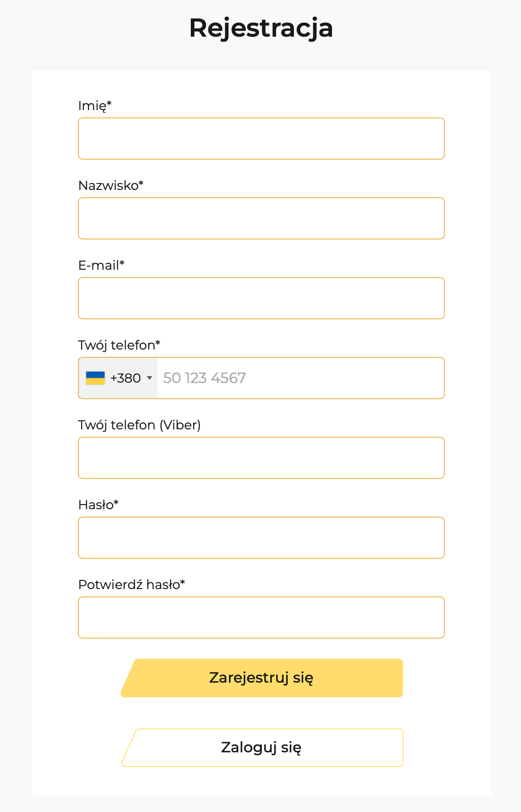Focus the Potwierdź hasło field
521x812 pixels.
pos(261,617)
